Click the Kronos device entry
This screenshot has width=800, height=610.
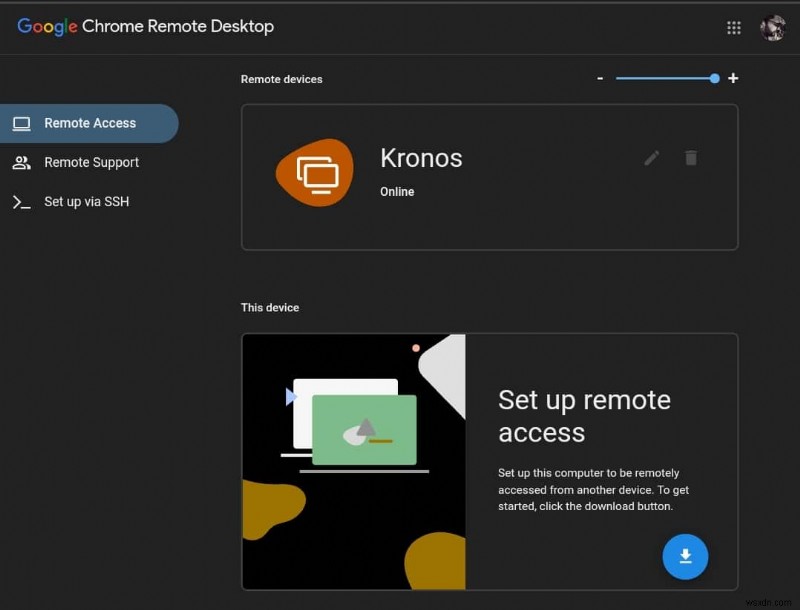click(420, 158)
